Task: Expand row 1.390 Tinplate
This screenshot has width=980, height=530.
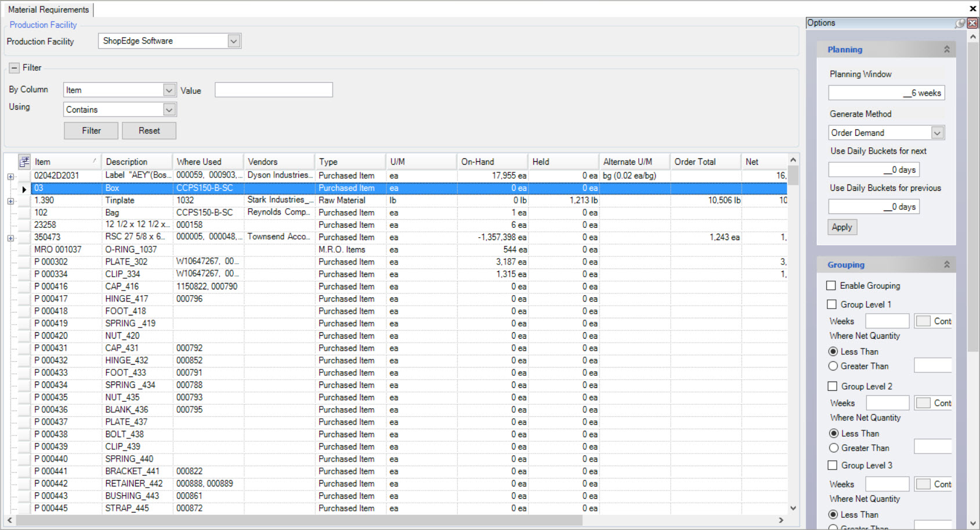Action: (10, 201)
